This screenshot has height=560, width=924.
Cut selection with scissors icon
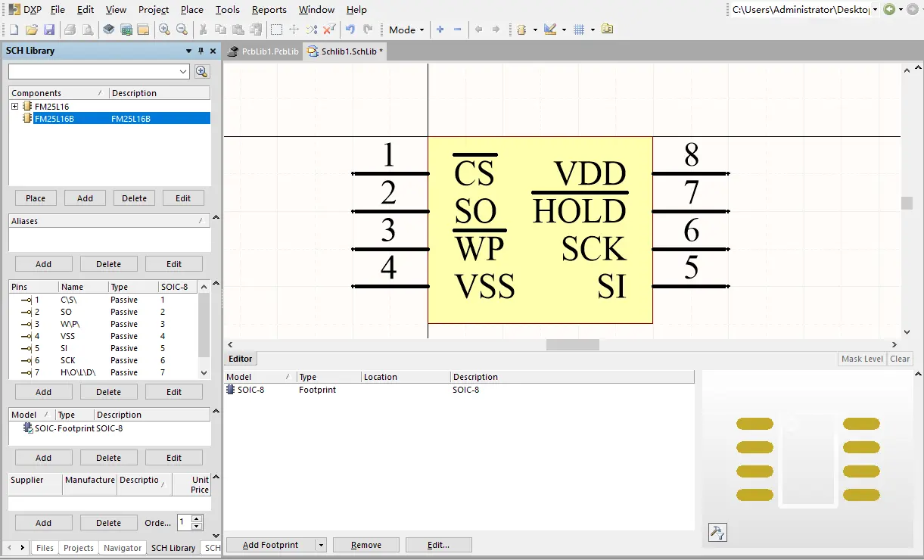203,30
